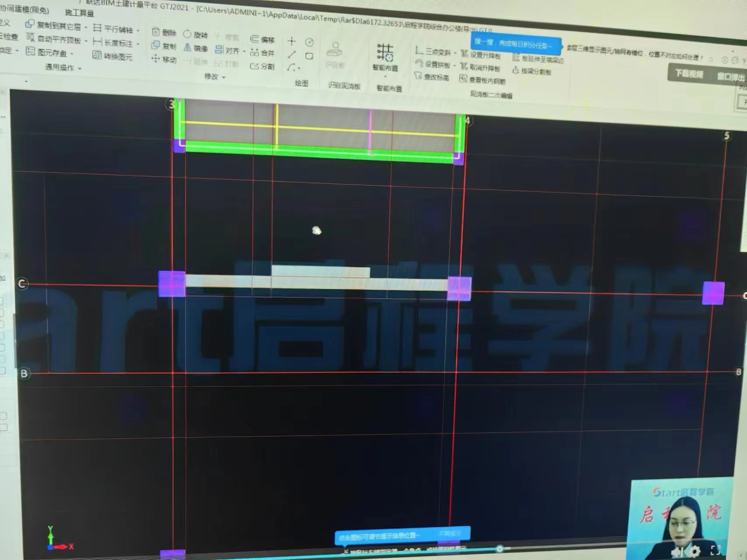Select the 对齐 (Align) tool
747x560 pixels.
point(227,50)
